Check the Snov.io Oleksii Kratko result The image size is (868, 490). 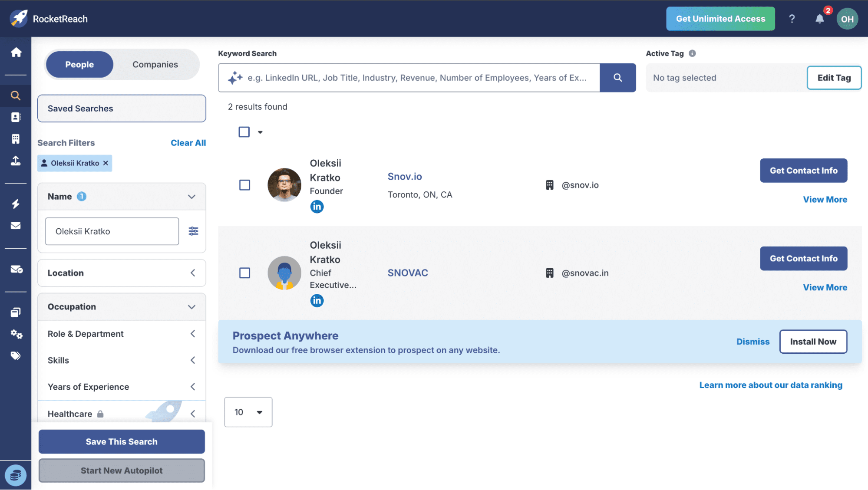[x=244, y=185]
